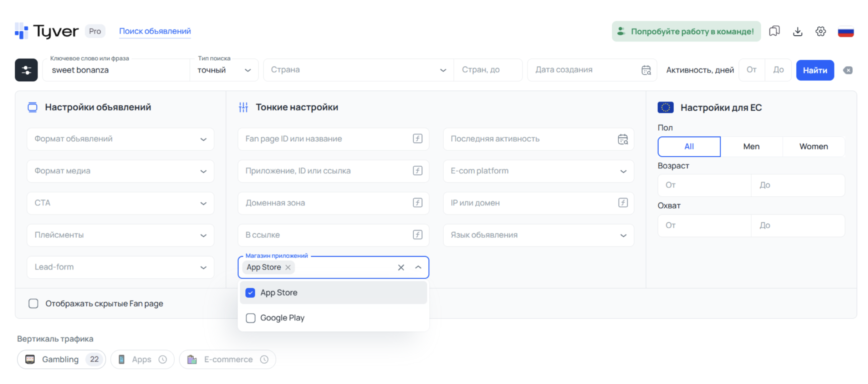This screenshot has height=384, width=868.
Task: Click the download icon in header
Action: (x=797, y=31)
